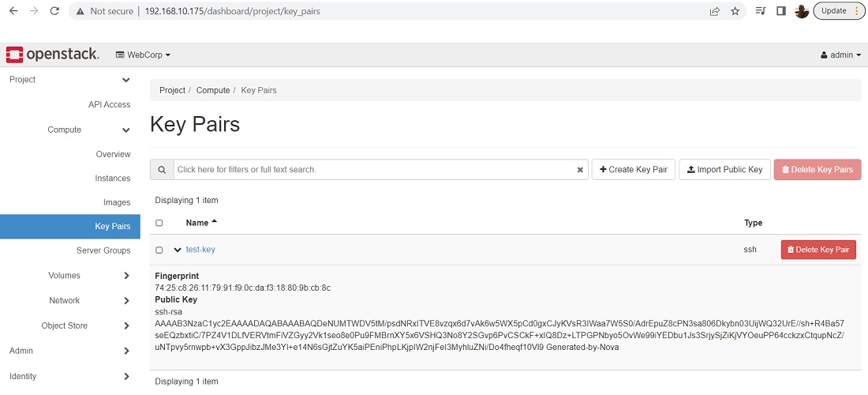Go back with the browser back arrow
868x395 pixels.
13,11
